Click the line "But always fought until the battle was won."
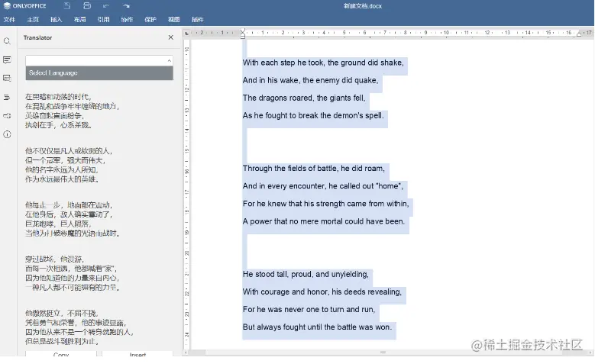595x364 pixels. [317, 327]
